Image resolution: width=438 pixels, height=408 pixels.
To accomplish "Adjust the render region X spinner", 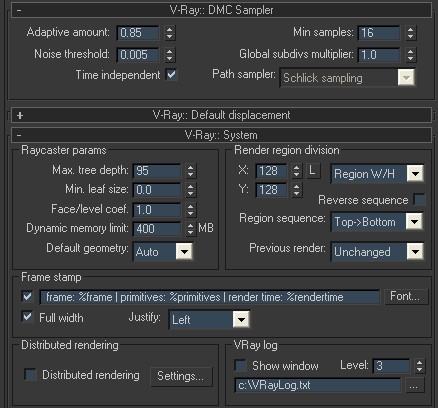I will [297, 171].
